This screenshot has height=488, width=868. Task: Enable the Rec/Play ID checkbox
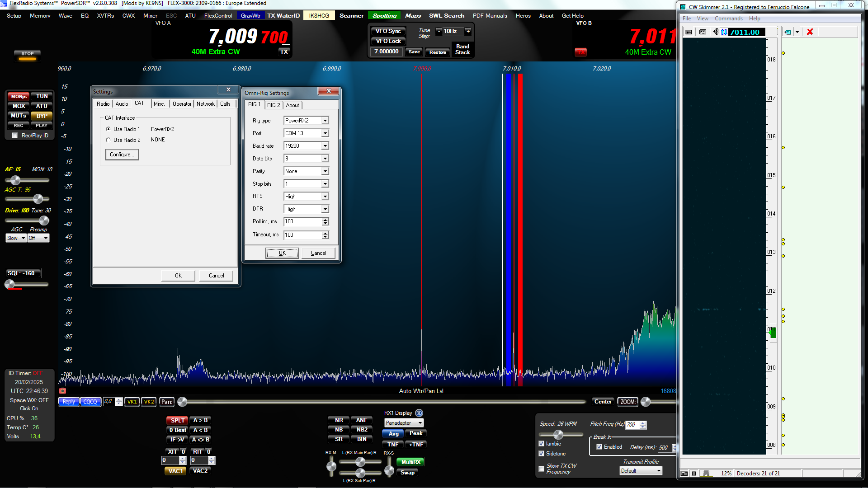click(x=15, y=136)
